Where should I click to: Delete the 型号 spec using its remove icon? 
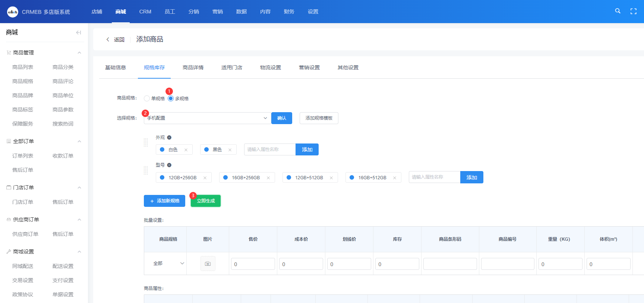tap(169, 165)
